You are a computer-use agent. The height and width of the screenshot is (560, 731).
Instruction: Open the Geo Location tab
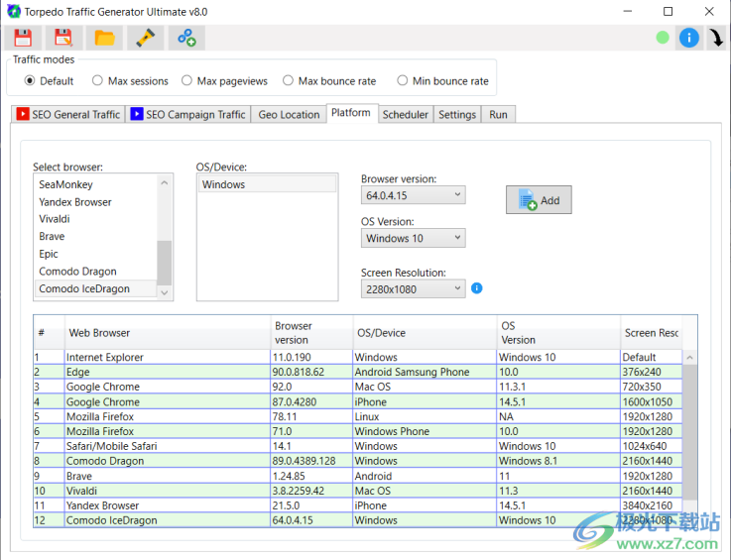click(289, 115)
